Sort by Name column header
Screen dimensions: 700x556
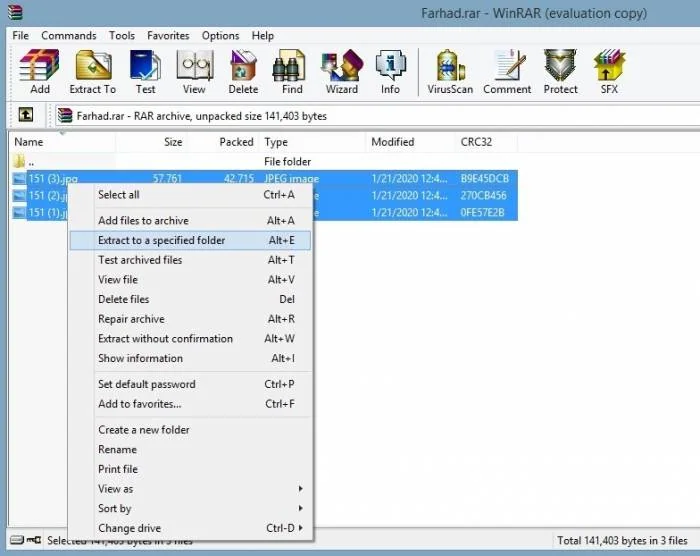(62, 142)
